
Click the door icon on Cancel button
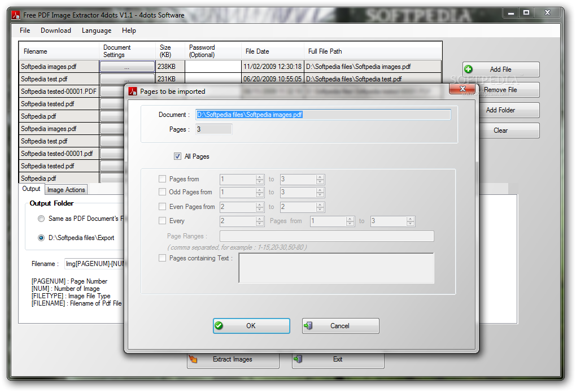308,325
